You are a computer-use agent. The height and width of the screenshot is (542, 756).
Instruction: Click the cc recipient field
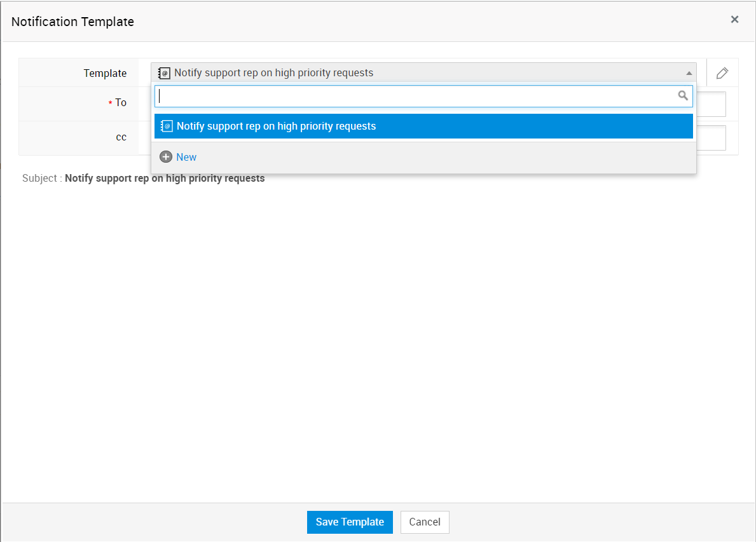click(x=711, y=138)
